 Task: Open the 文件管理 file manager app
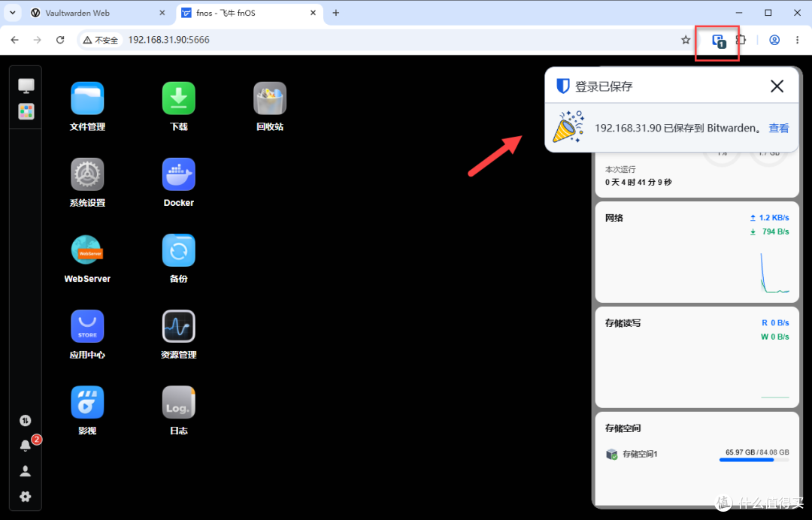87,98
